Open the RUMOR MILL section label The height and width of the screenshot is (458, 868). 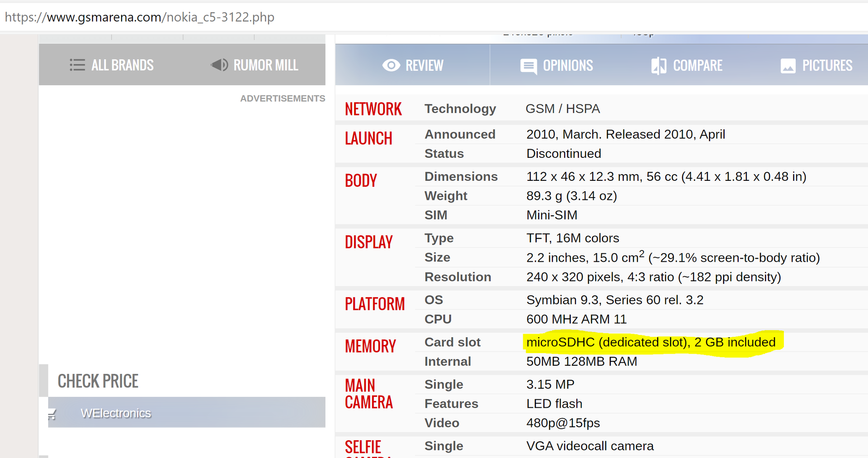(x=266, y=65)
